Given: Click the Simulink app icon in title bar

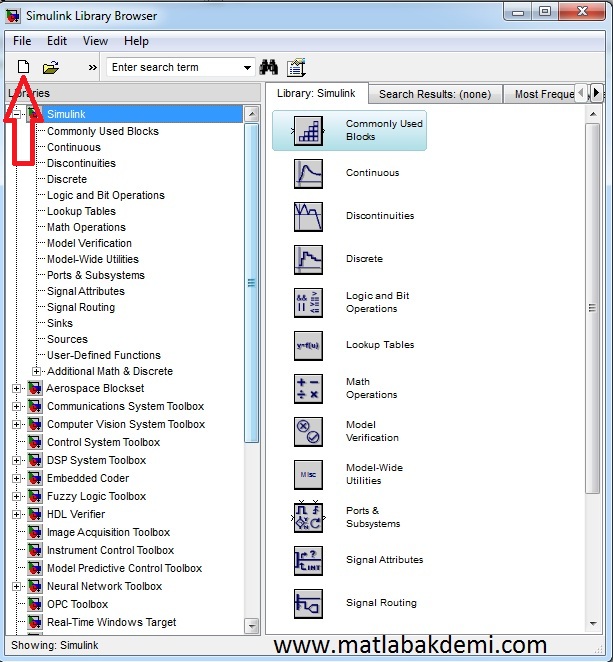Looking at the screenshot, I should coord(13,16).
